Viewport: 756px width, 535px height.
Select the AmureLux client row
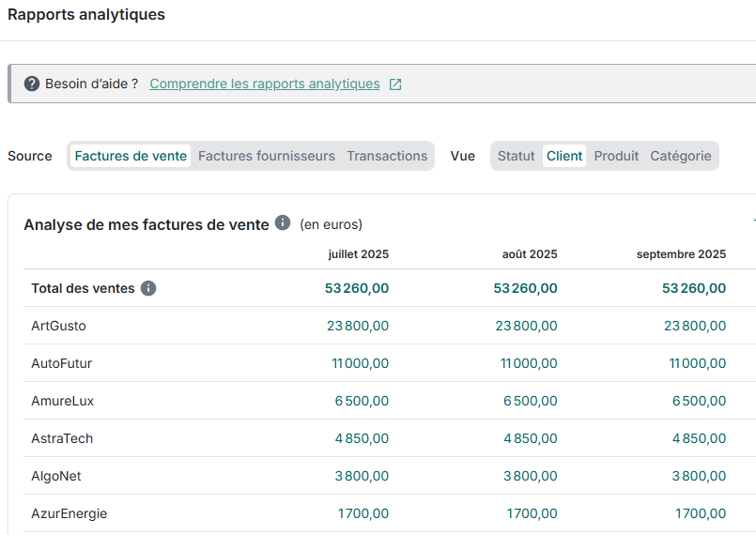(62, 401)
